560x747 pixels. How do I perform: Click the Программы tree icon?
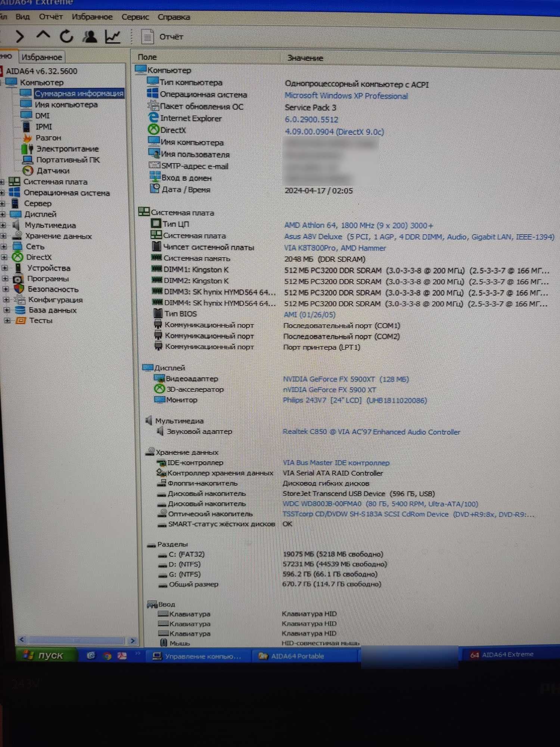coord(18,279)
